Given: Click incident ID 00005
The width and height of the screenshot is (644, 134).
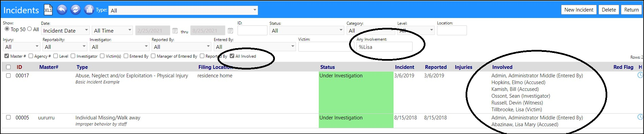Looking at the screenshot, I should pyautogui.click(x=22, y=118).
